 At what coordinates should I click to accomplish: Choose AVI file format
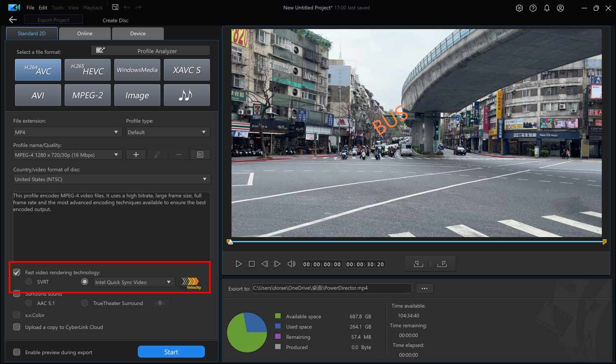click(38, 95)
